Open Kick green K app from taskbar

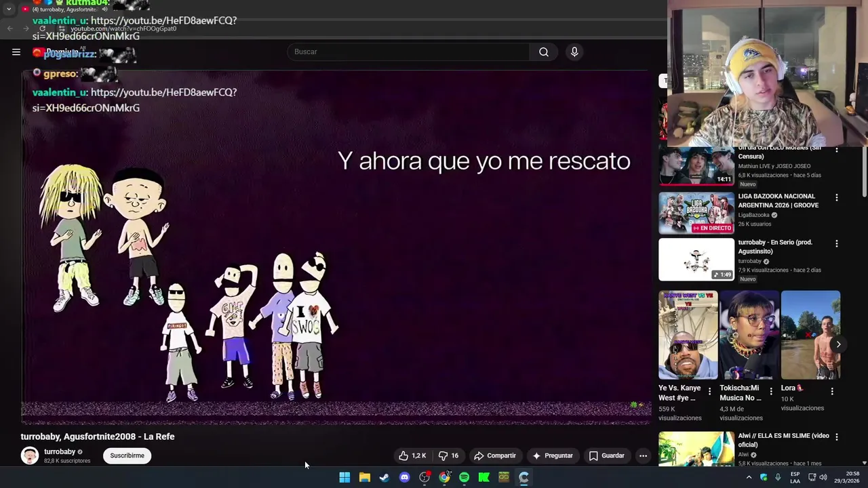click(x=484, y=477)
